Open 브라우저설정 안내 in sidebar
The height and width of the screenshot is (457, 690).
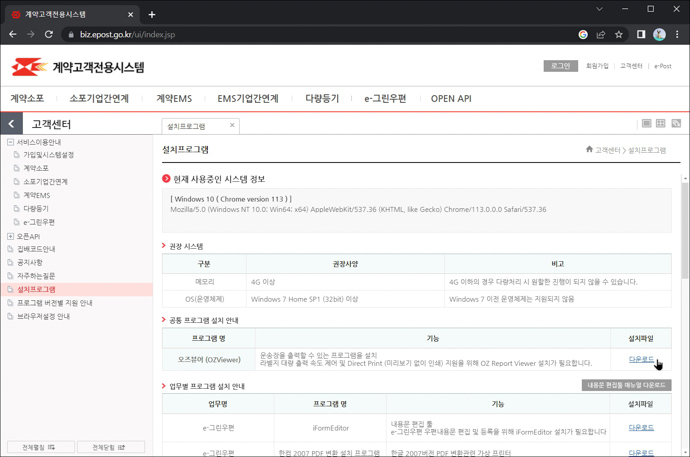click(43, 316)
